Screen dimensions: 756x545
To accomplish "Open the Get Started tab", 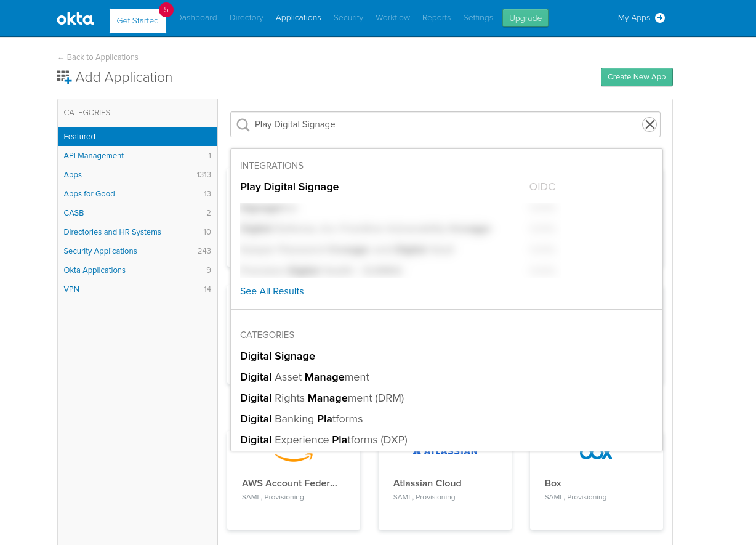I will click(138, 21).
